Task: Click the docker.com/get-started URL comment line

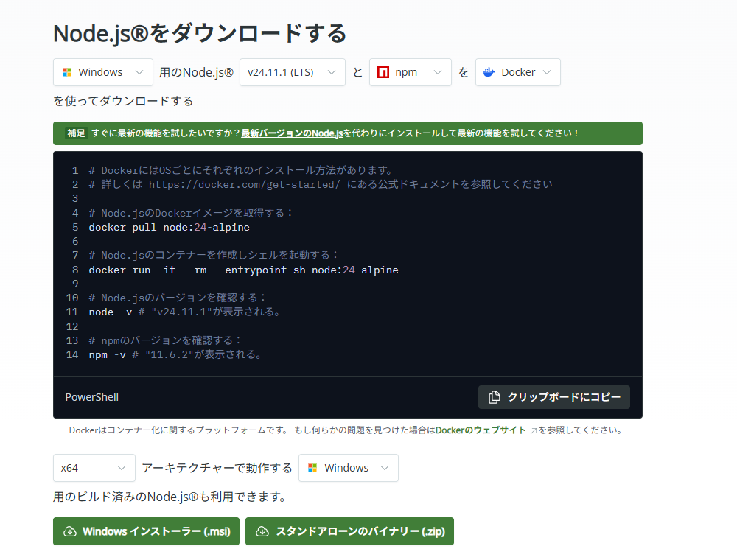Action: (321, 184)
